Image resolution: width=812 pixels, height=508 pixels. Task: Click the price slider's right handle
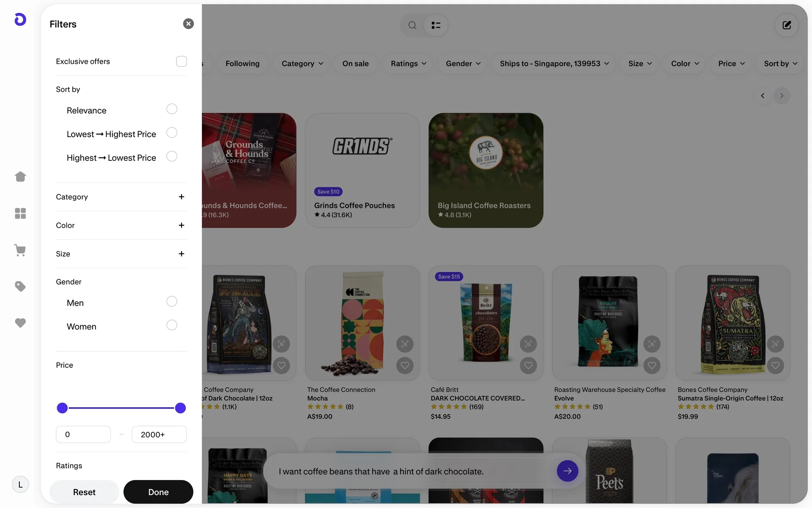tap(181, 408)
